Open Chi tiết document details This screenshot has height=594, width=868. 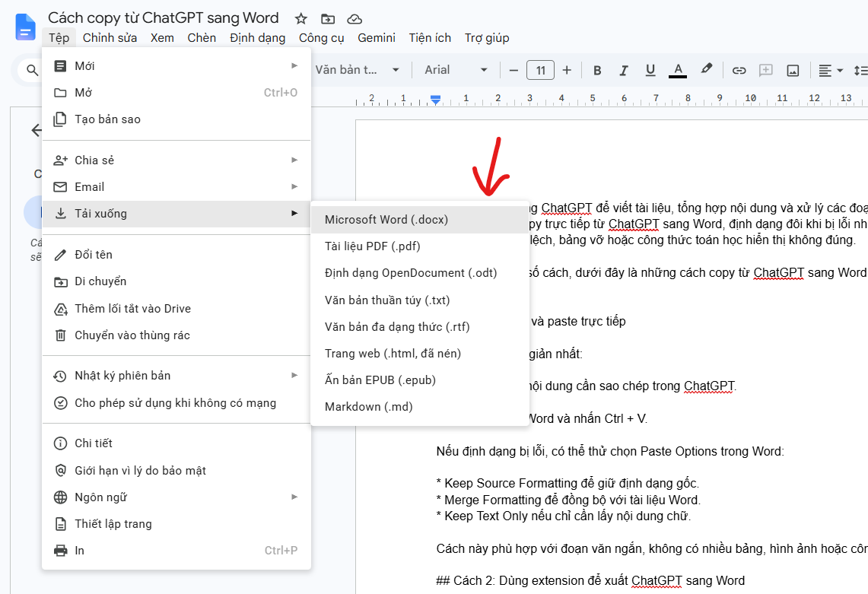point(176,443)
